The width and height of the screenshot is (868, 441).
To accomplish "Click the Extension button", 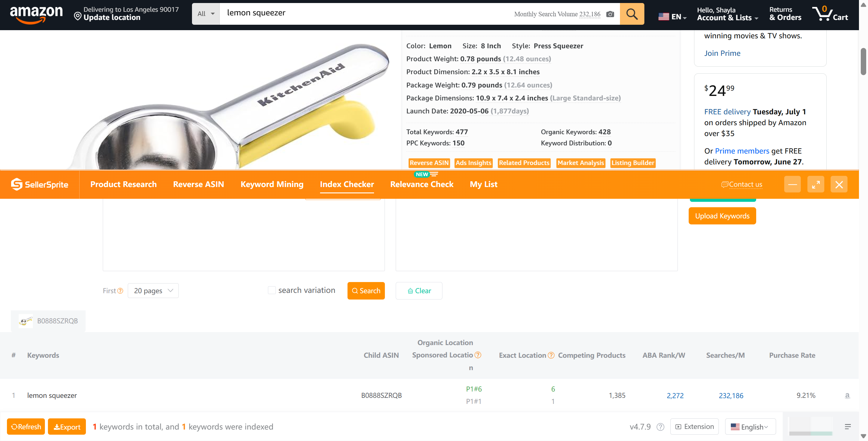I will 694,427.
